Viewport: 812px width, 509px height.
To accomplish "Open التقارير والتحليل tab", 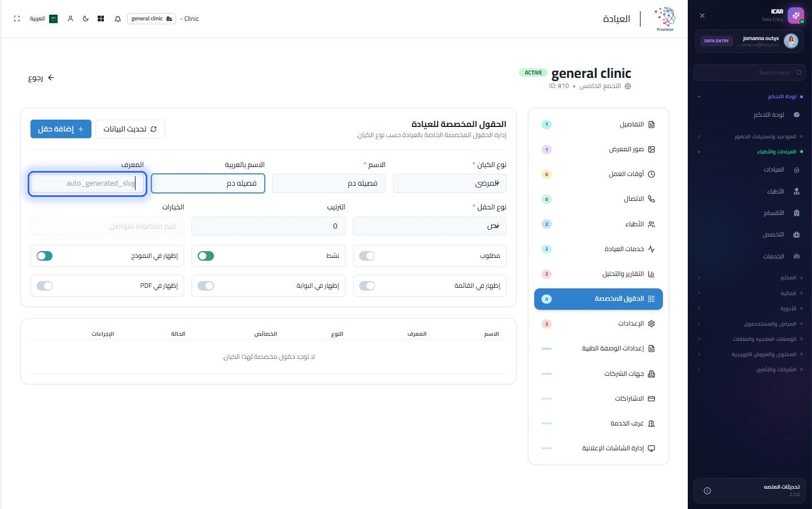I will point(599,274).
